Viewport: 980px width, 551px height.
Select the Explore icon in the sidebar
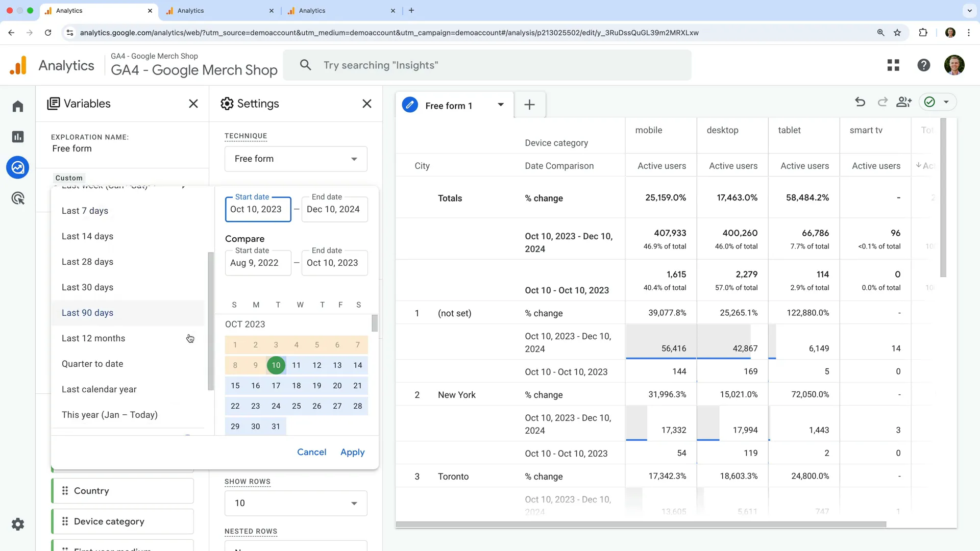tap(18, 167)
